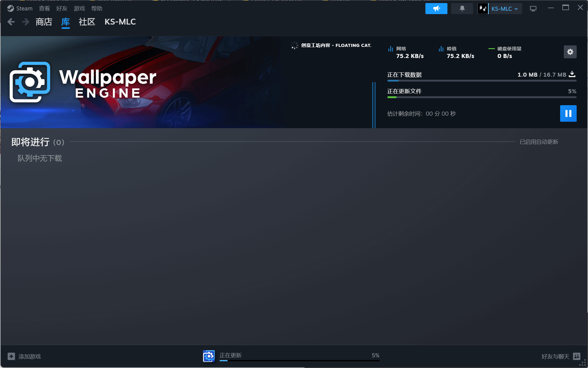Image resolution: width=588 pixels, height=368 pixels.
Task: Open download settings gear icon
Action: click(570, 52)
